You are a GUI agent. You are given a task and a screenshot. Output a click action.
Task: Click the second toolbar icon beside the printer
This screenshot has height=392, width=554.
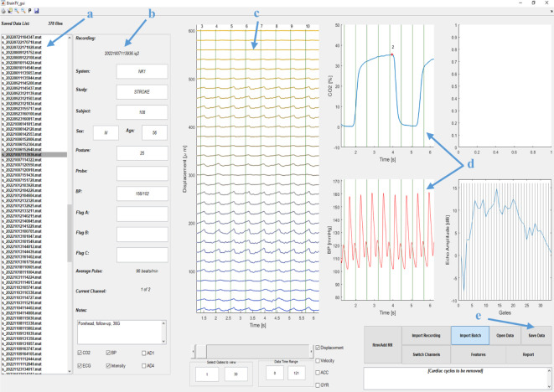(x=10, y=11)
